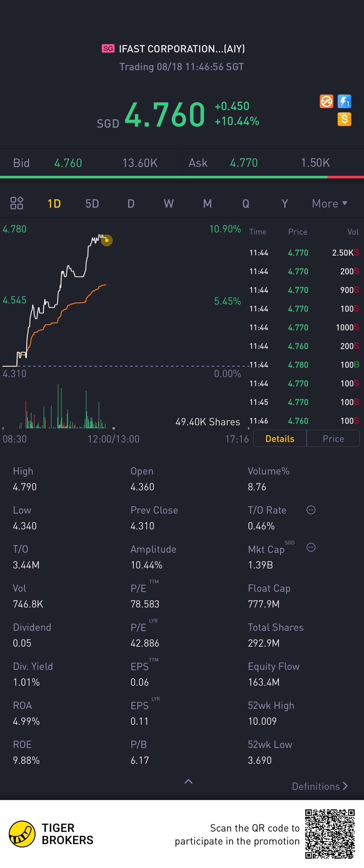Tap the Bid price 4.760
Screen dimensions: 364x868
click(68, 163)
